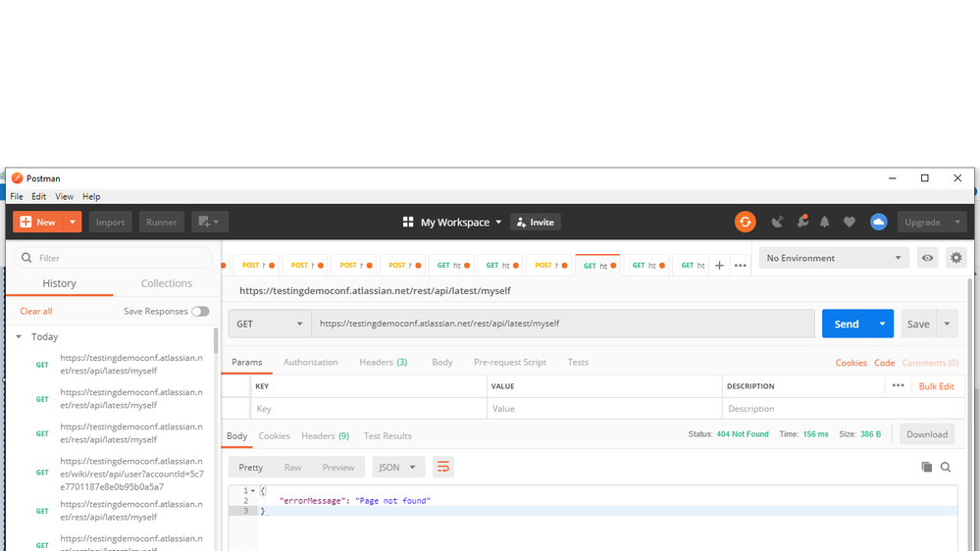Click the Invite button
Viewport: 980px width, 551px height.
(x=536, y=222)
